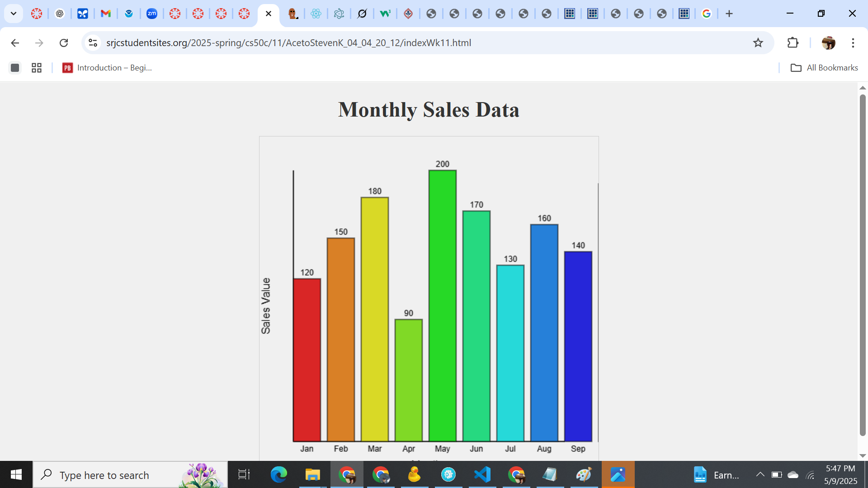868x488 pixels.
Task: Click the browser reload page icon
Action: click(64, 43)
